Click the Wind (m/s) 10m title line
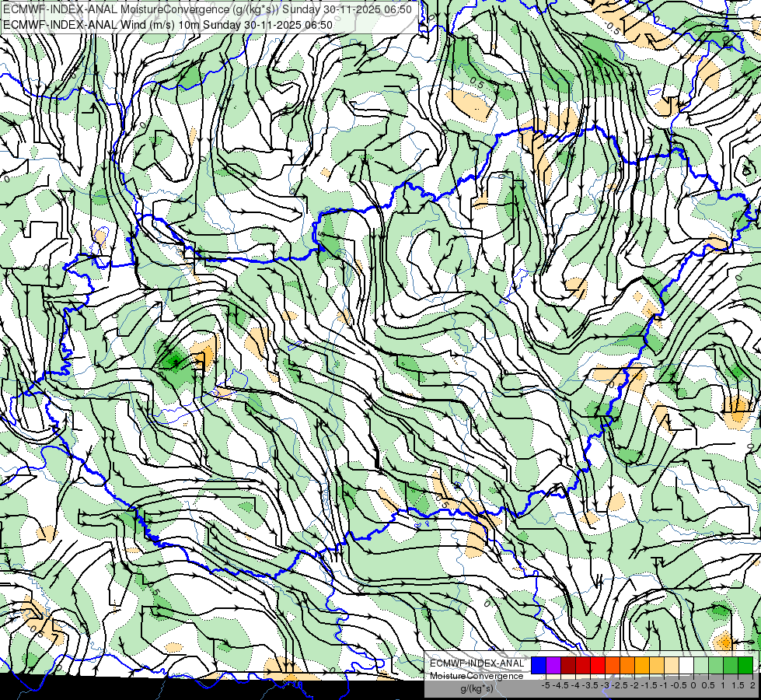Image resolution: width=761 pixels, height=700 pixels. click(168, 25)
